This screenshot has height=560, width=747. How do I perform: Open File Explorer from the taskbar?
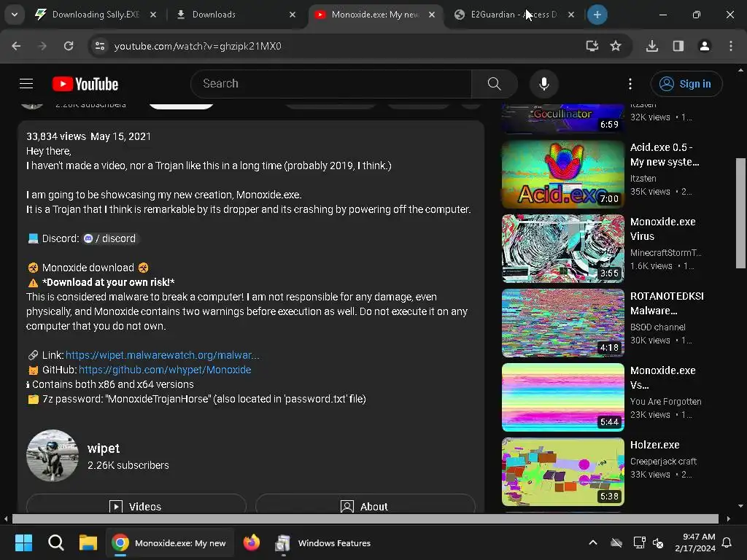[x=88, y=542]
